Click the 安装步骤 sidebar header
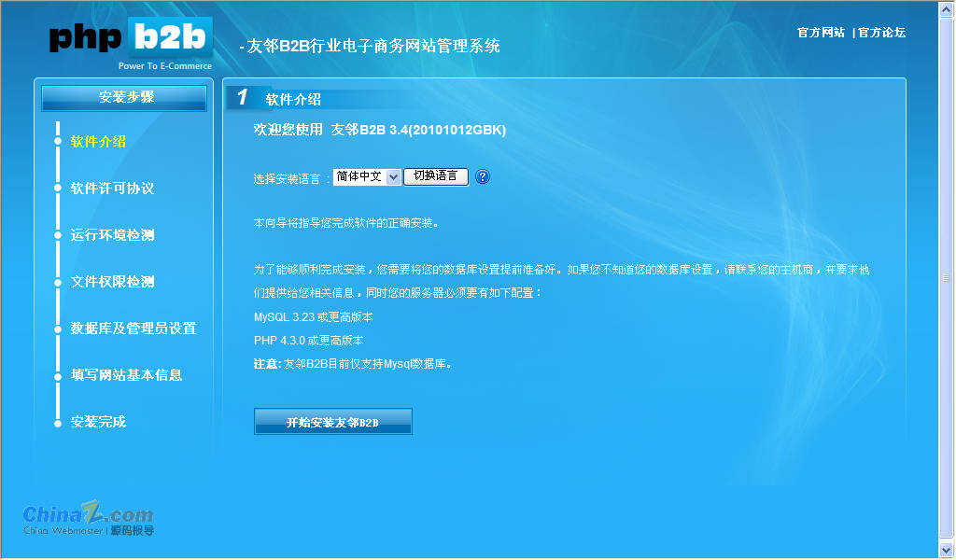Screen dimensions: 956x560 (124, 97)
